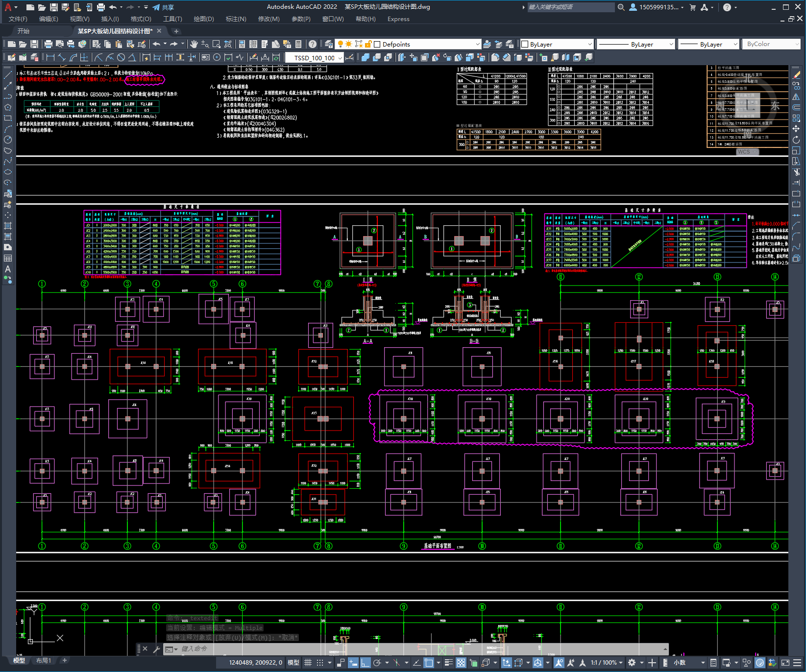Click the Center Mark tool icon
The image size is (806, 672).
217,57
